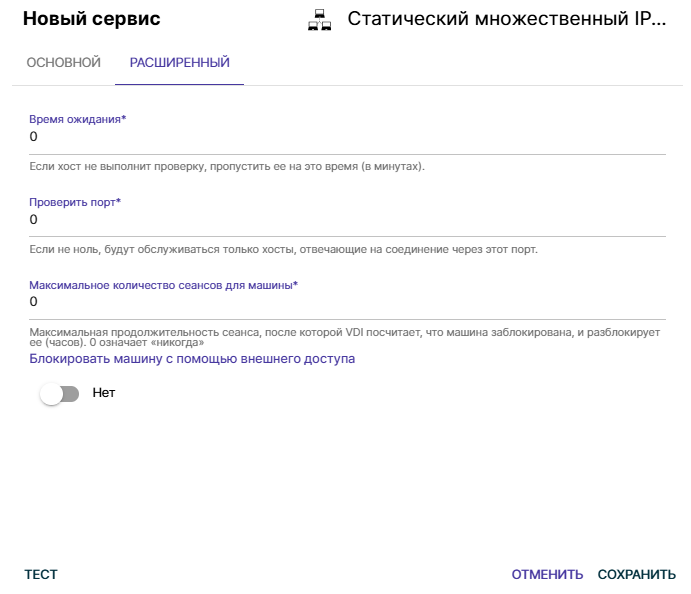Click the Нет label beside the switch
Screen dimensions: 691x594
click(104, 393)
